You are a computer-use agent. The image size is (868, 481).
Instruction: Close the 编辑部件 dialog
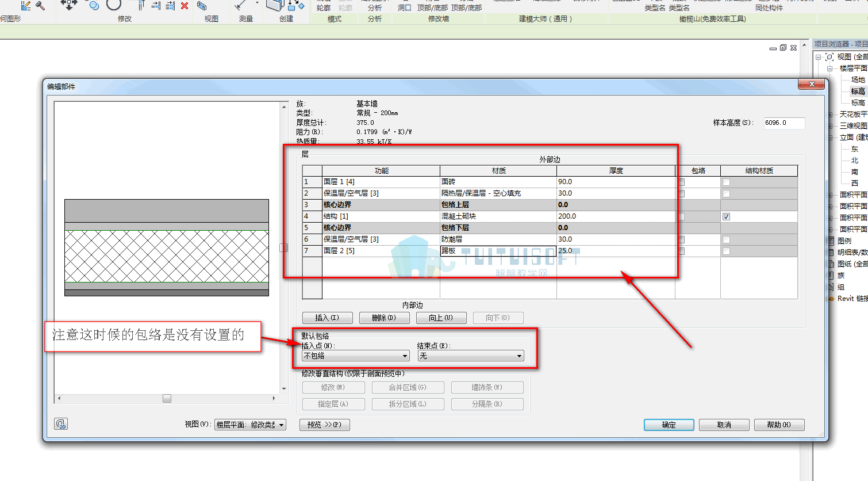(x=811, y=84)
